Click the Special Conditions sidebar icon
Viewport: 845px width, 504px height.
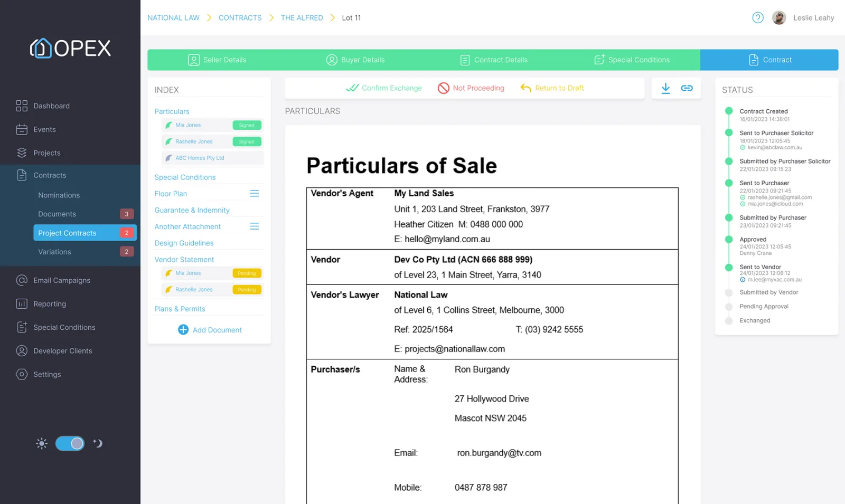[22, 327]
